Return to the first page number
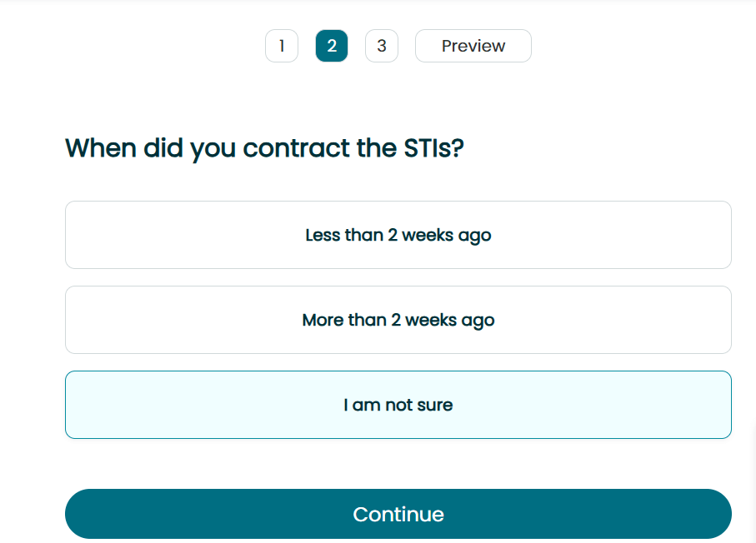The height and width of the screenshot is (543, 756). pos(282,46)
